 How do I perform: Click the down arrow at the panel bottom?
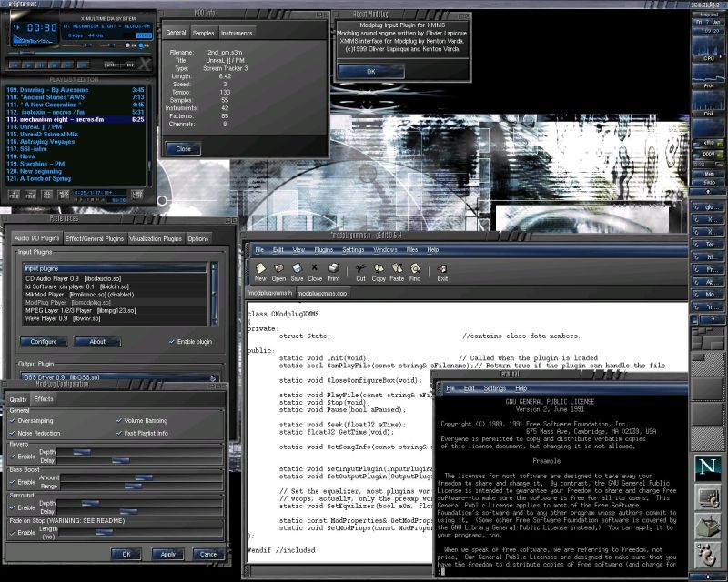point(708,577)
